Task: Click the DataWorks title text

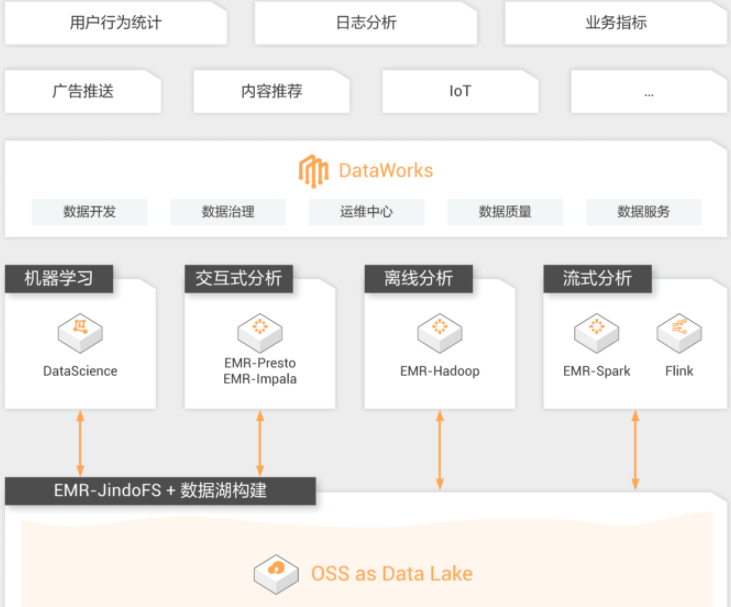Action: [x=386, y=171]
